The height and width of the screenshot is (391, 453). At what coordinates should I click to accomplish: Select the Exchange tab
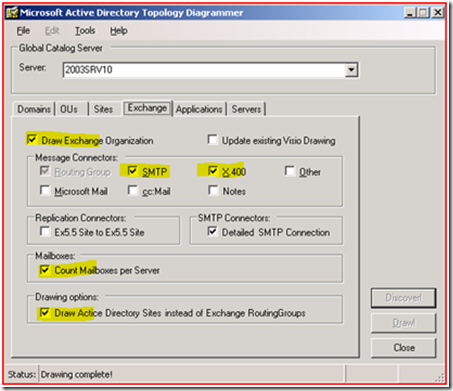pyautogui.click(x=147, y=108)
